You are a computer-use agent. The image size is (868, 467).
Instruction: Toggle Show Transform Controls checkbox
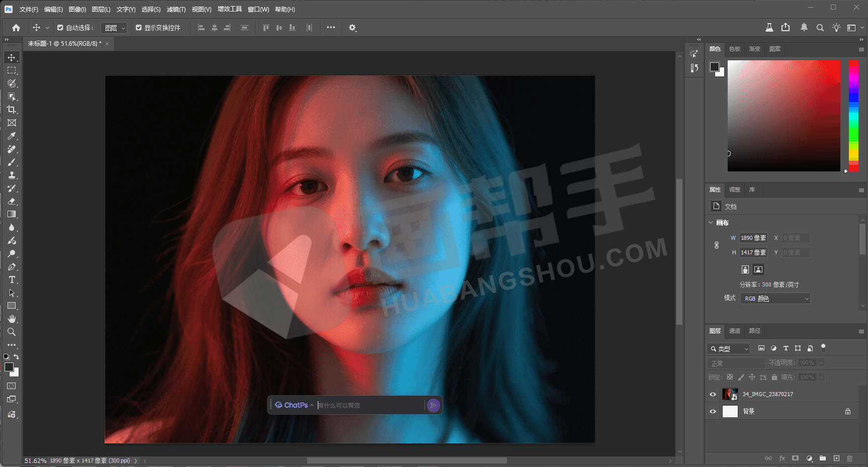(139, 28)
